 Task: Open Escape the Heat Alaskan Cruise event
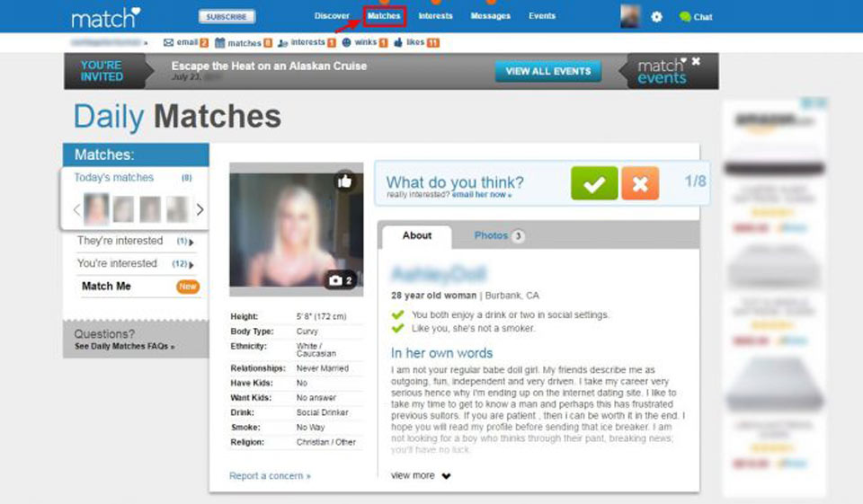pyautogui.click(x=269, y=66)
